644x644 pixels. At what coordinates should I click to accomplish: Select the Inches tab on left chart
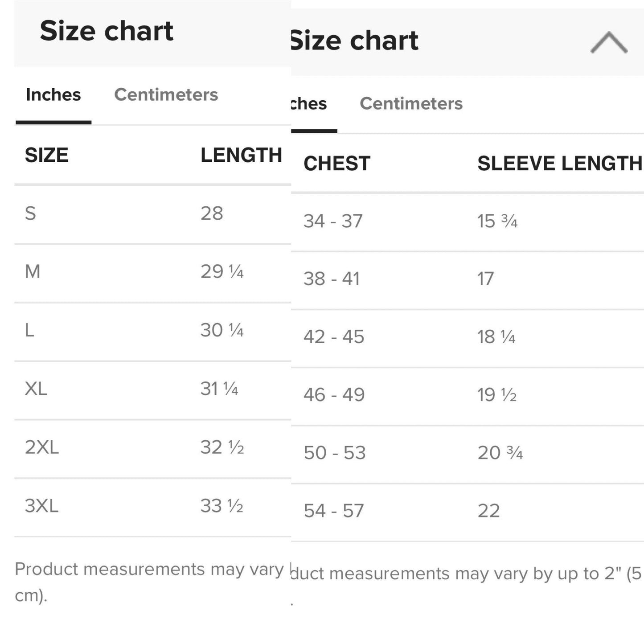click(53, 94)
